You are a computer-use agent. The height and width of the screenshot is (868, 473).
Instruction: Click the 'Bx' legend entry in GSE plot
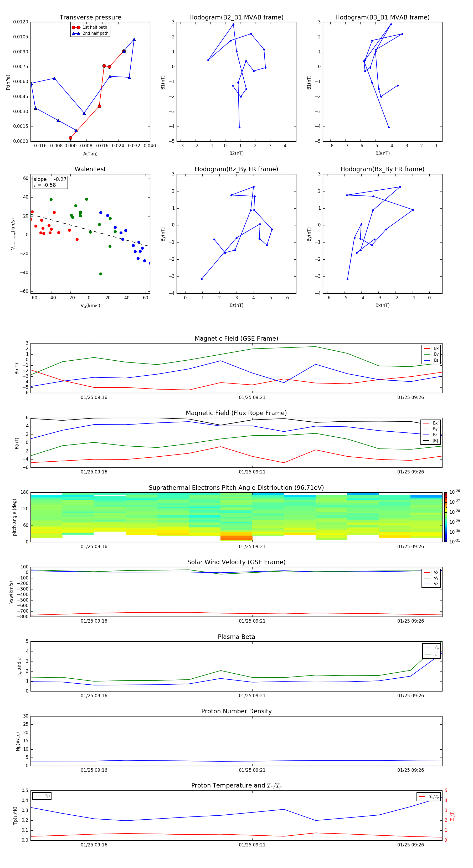click(x=431, y=349)
